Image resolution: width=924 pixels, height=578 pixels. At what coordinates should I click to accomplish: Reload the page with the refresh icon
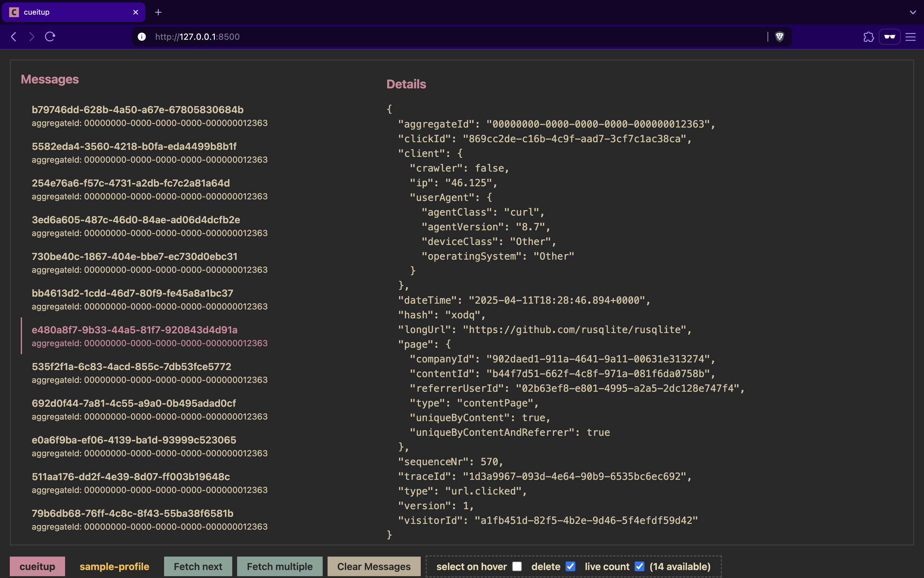tap(50, 37)
